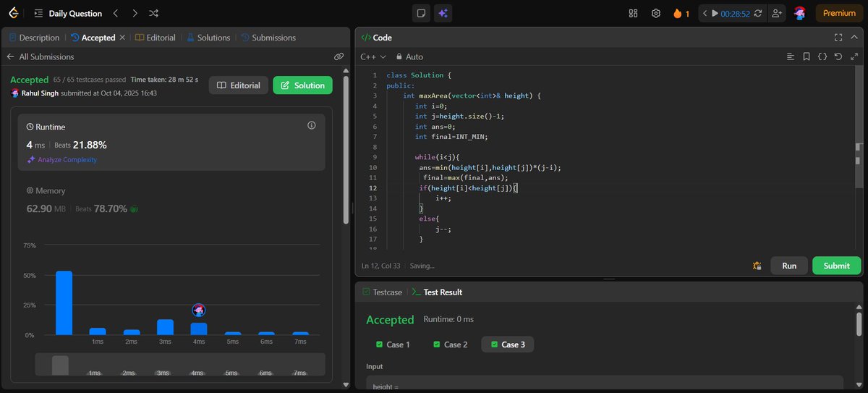The image size is (868, 393).
Task: Close the Accepted tab
Action: click(x=122, y=38)
